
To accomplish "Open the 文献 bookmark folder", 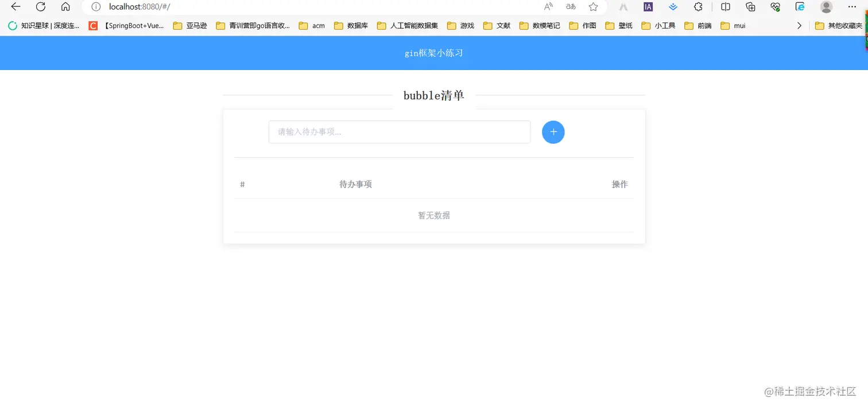I will (x=497, y=26).
